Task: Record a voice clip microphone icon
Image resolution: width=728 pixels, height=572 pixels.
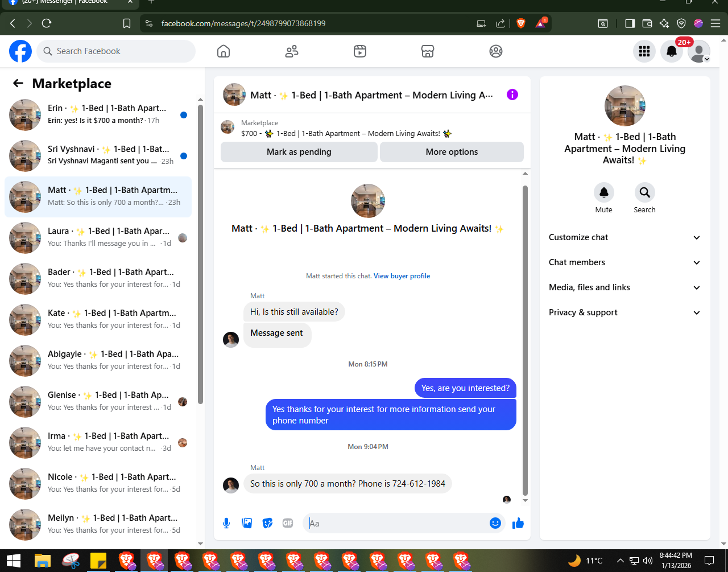Action: [x=226, y=523]
